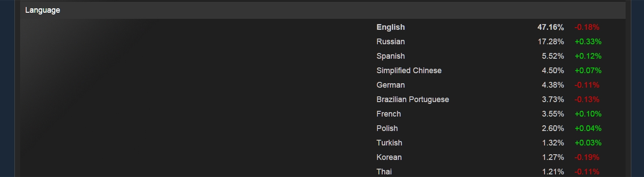Click the Simplified Chinese entry
644x177 pixels.
409,71
